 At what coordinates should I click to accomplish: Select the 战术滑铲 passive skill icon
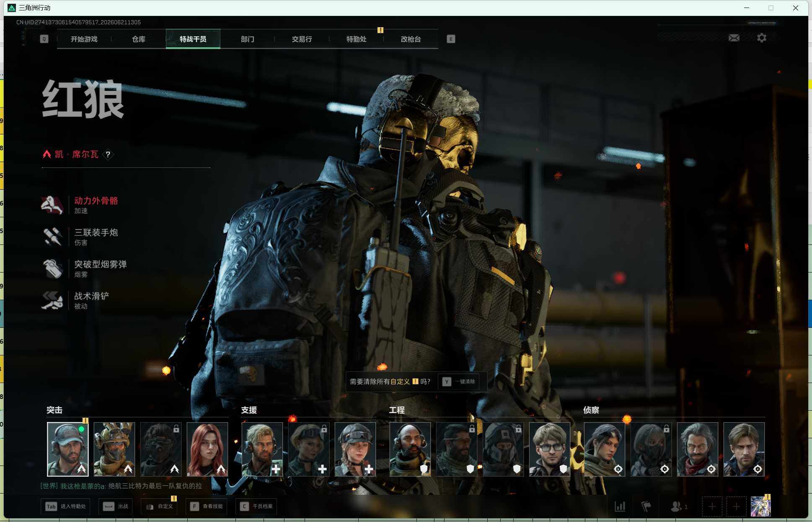tap(52, 300)
